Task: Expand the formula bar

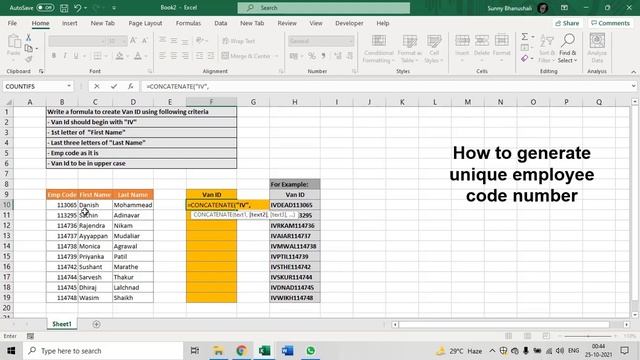Action: tap(633, 86)
